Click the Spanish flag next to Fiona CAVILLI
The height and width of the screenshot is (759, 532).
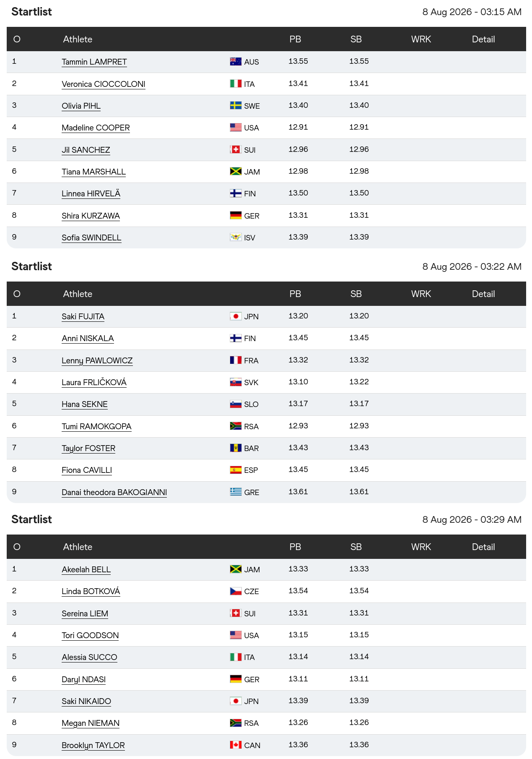point(236,469)
